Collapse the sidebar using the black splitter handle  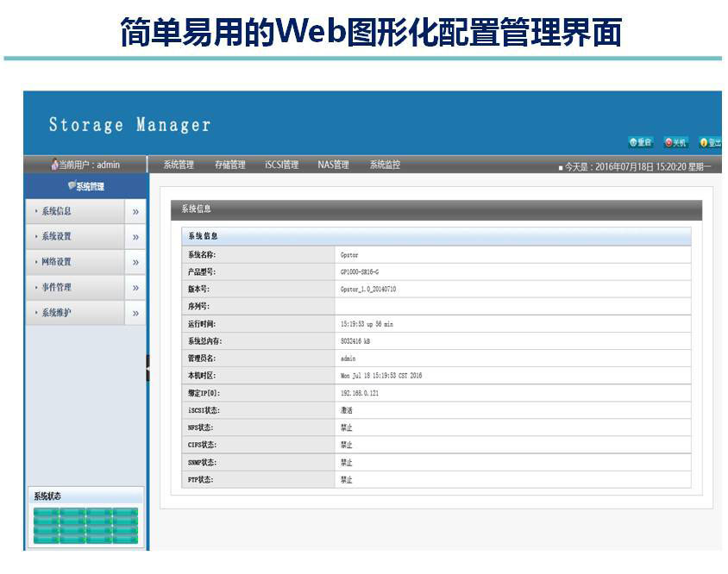click(x=147, y=368)
